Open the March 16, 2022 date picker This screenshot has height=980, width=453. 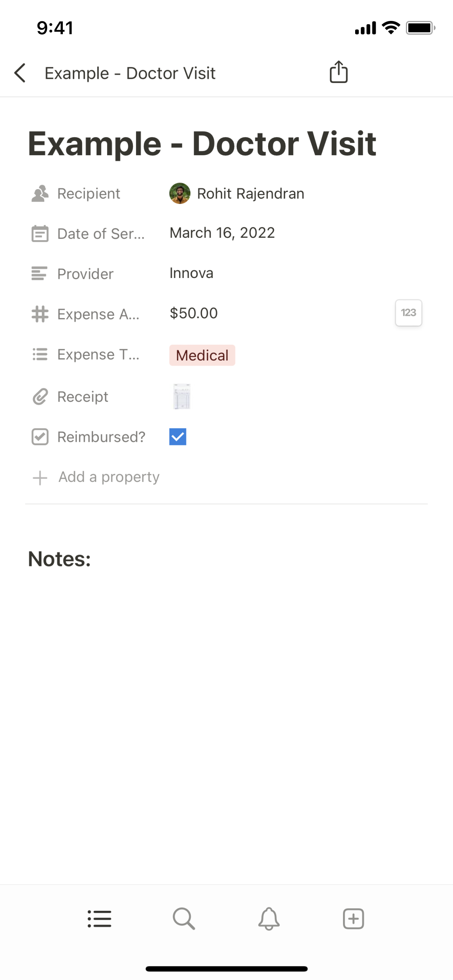222,233
